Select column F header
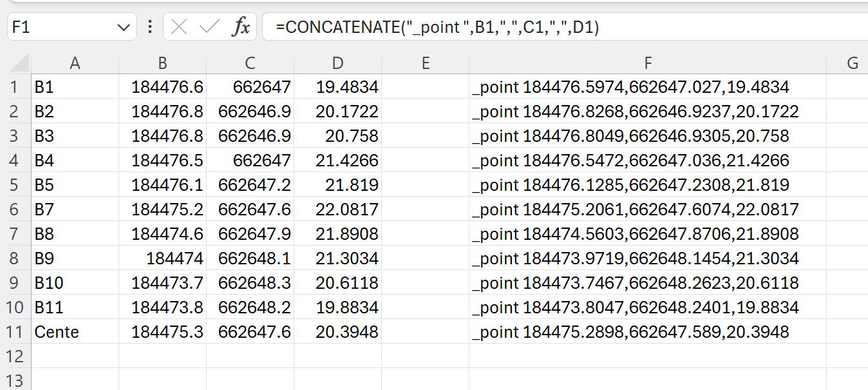The image size is (868, 390). (648, 63)
